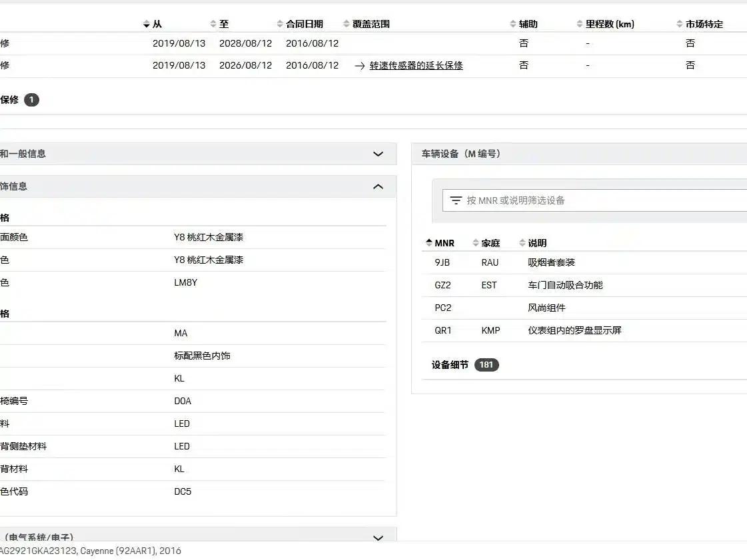Select the 9JB 吸烟者套装 equipment row
747x560 pixels.
click(x=584, y=262)
